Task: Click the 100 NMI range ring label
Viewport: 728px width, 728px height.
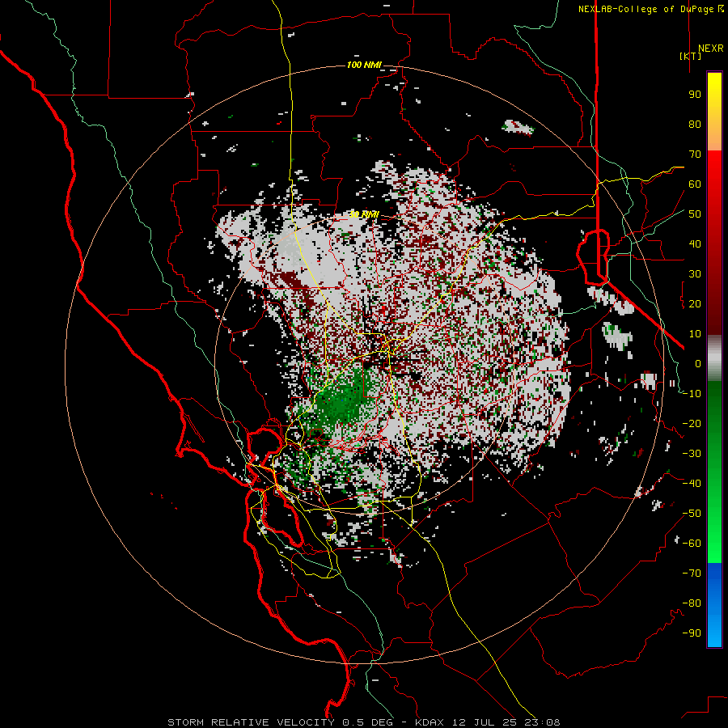Action: point(365,65)
